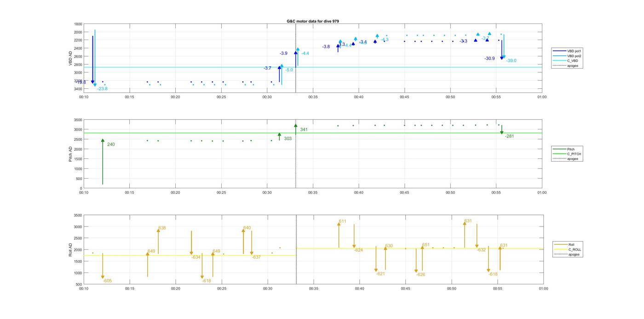
Task: Click the '240' pitch data label
Action: pyautogui.click(x=111, y=145)
